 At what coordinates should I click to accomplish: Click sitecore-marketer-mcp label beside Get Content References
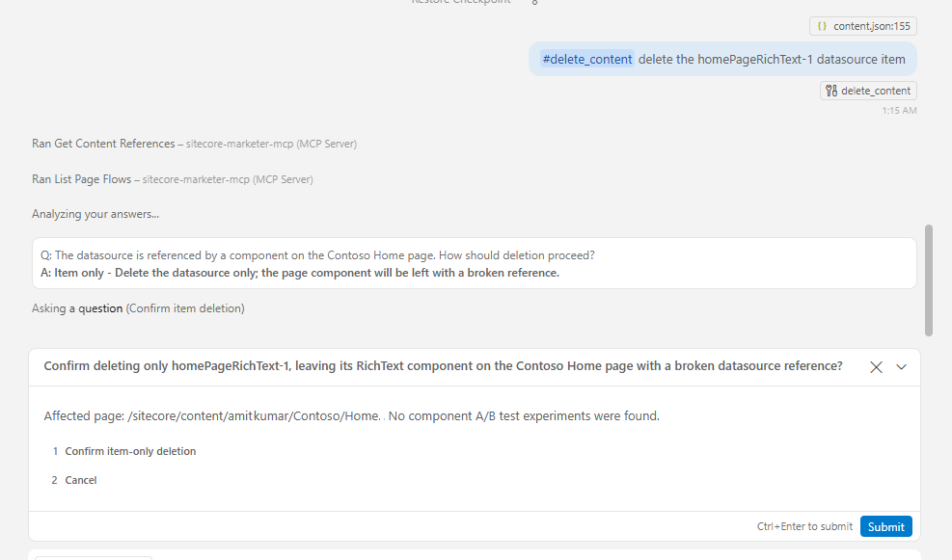coord(271,144)
